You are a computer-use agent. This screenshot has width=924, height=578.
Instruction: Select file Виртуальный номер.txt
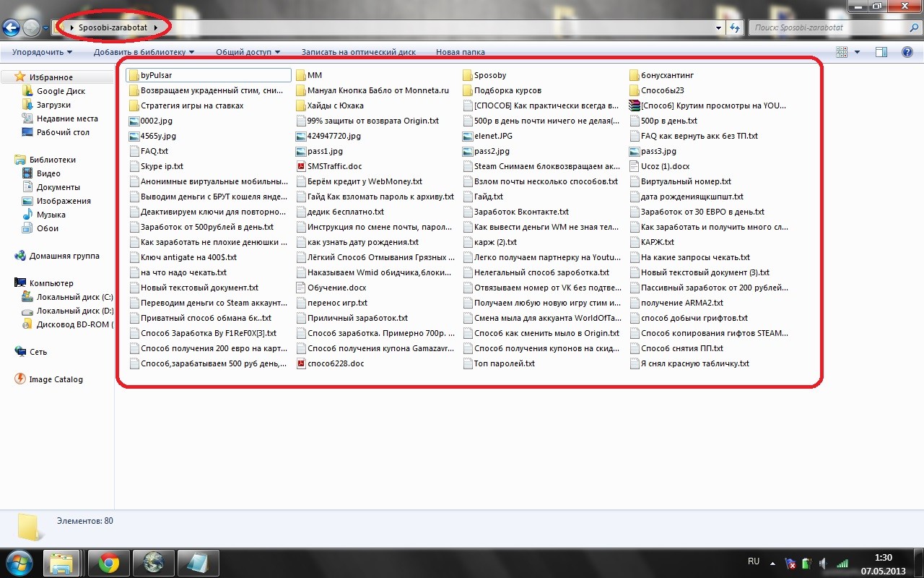[680, 181]
